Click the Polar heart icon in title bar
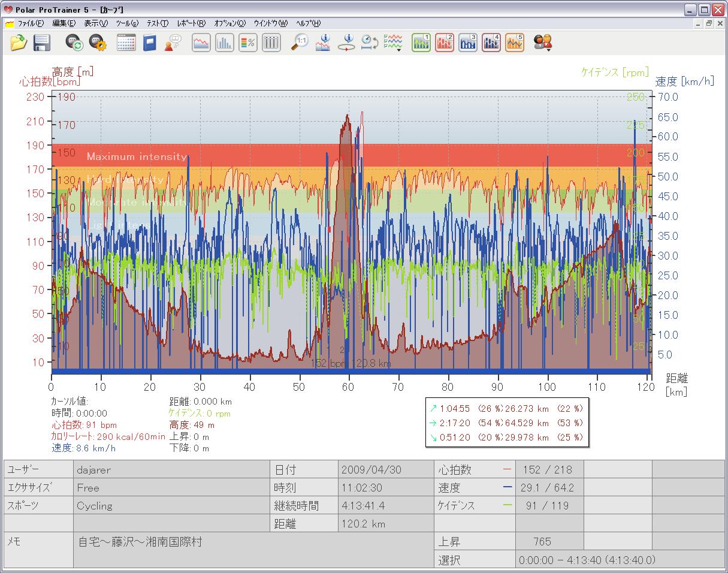728x573 pixels. click(8, 9)
